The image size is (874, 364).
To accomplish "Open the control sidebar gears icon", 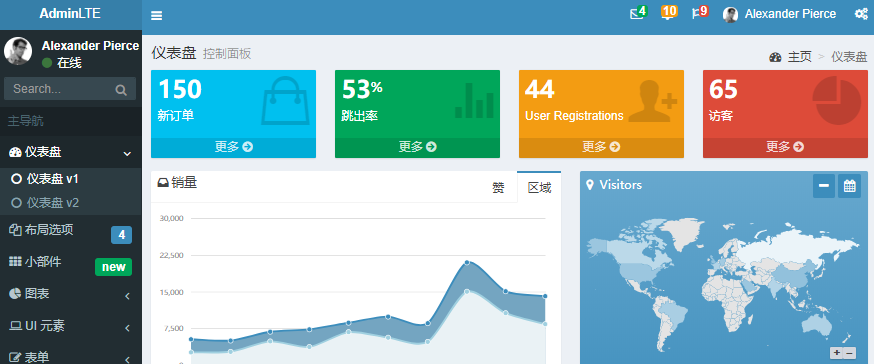I will [861, 14].
